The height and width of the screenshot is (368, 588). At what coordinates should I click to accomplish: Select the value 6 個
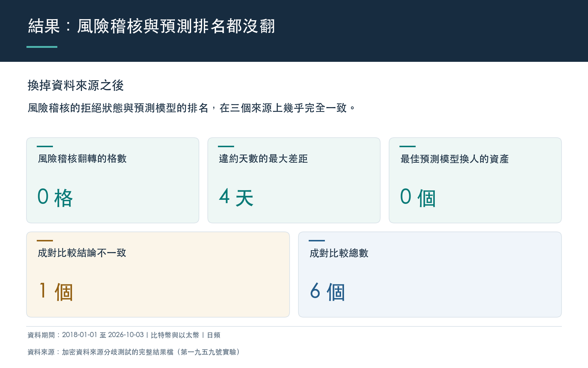[x=327, y=292]
